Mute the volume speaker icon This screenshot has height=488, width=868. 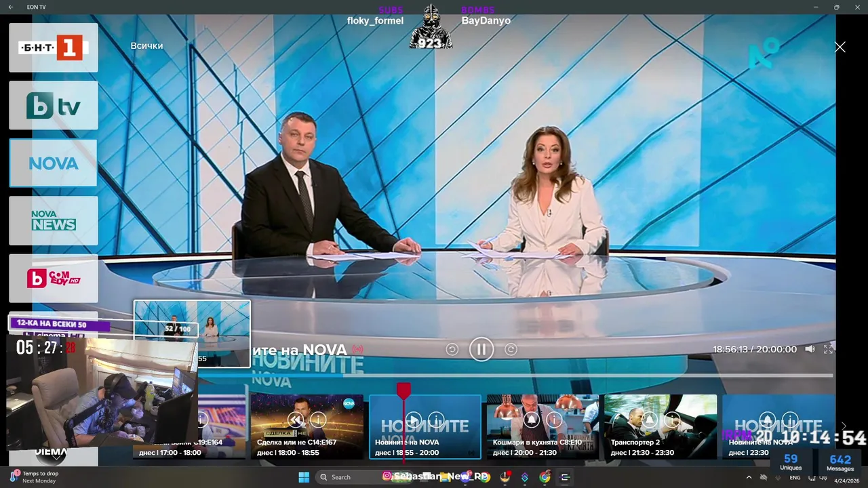point(810,349)
